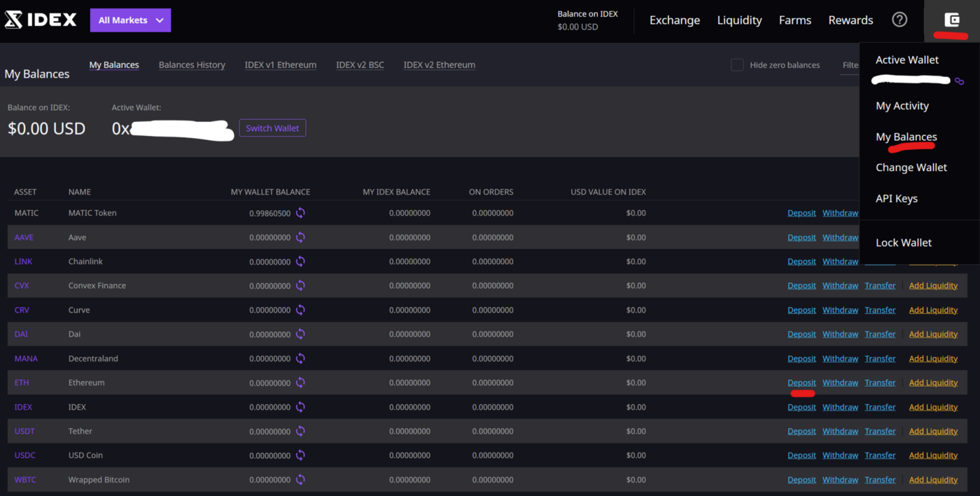This screenshot has width=980, height=496.
Task: Open the USDT asset link
Action: [x=24, y=432]
